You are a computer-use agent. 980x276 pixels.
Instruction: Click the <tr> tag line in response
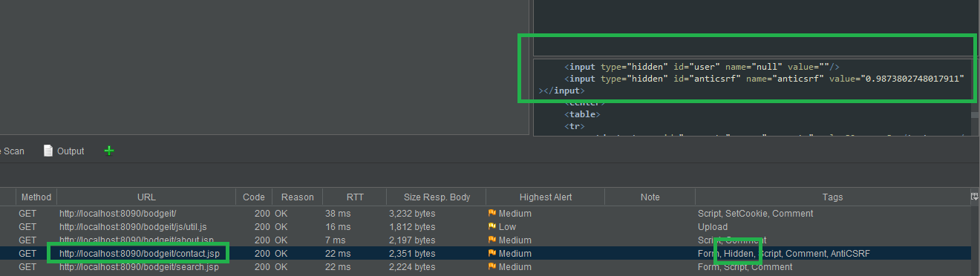[x=575, y=127]
